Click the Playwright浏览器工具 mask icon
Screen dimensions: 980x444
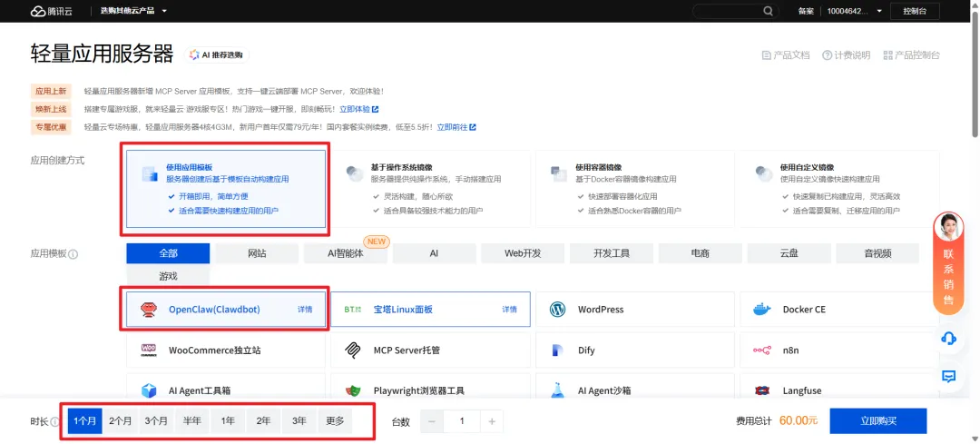coord(353,390)
